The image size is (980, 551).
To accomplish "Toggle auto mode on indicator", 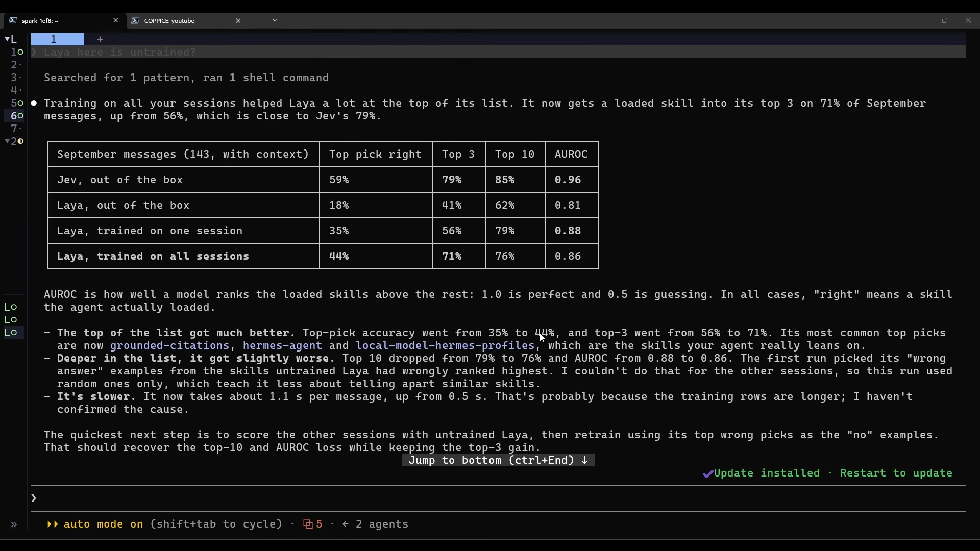I will pyautogui.click(x=95, y=524).
